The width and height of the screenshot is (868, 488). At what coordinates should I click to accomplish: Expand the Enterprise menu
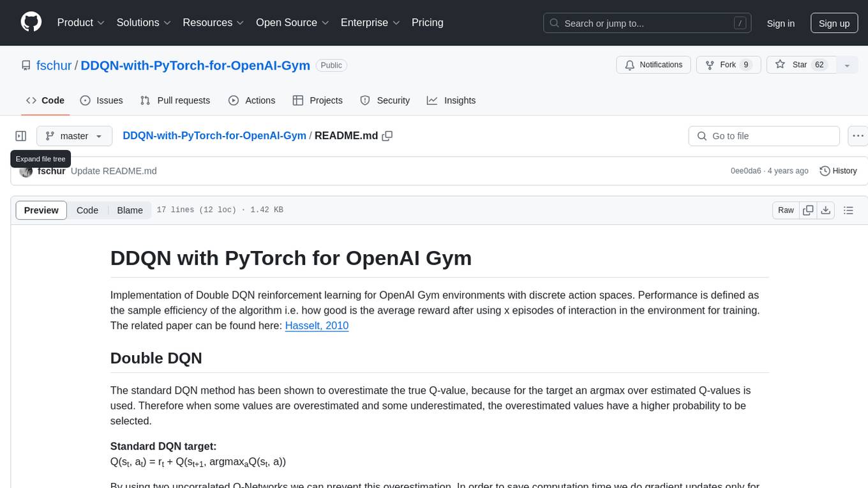click(370, 22)
